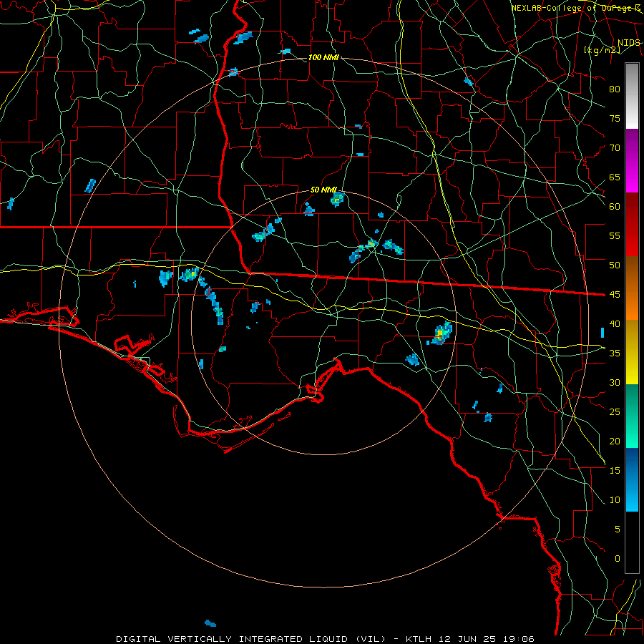Click the scale value 5
Screen dimensions: 644x644
coord(618,529)
